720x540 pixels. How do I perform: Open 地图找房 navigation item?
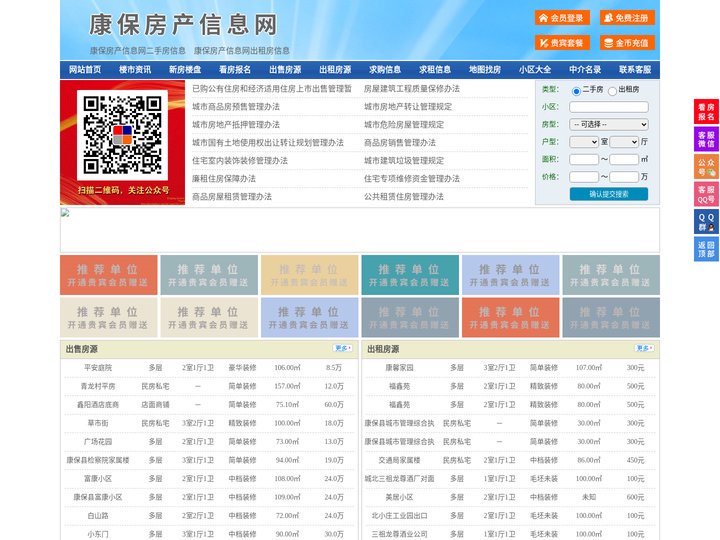click(485, 70)
